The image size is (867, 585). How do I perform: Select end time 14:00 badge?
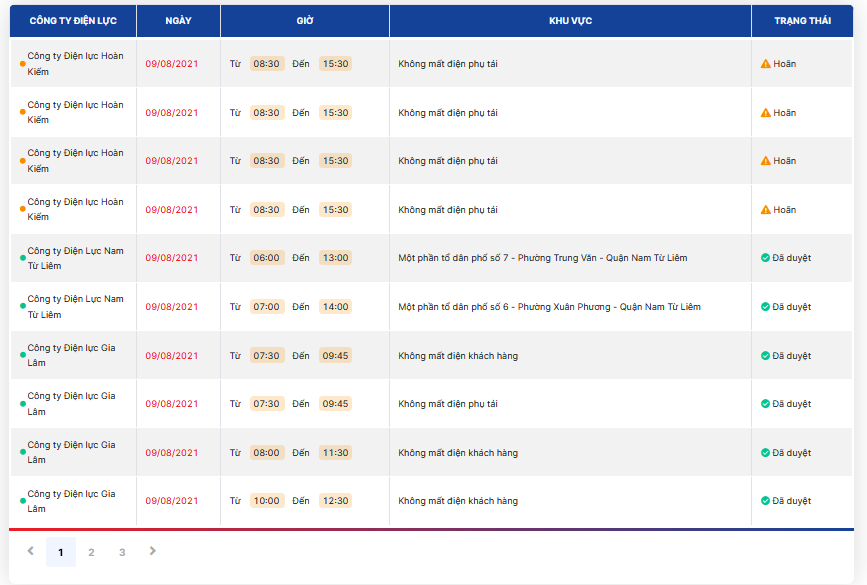(336, 307)
